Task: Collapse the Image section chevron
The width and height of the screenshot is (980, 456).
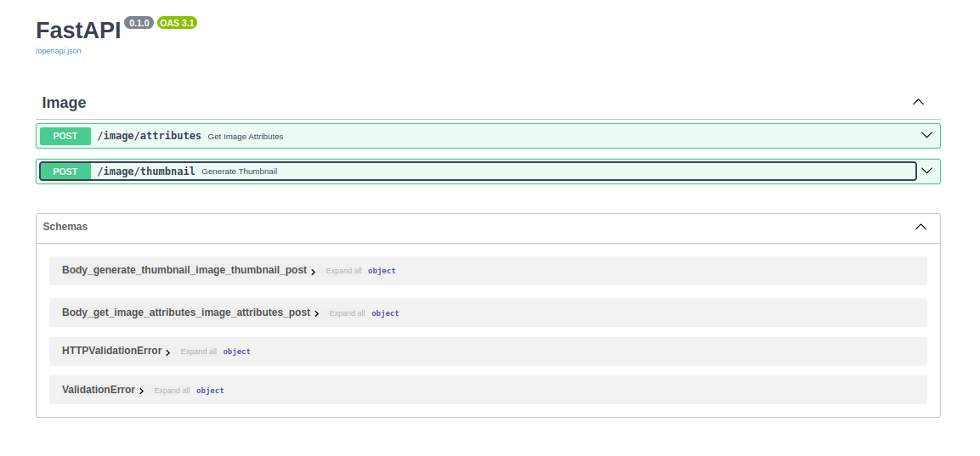Action: point(918,102)
